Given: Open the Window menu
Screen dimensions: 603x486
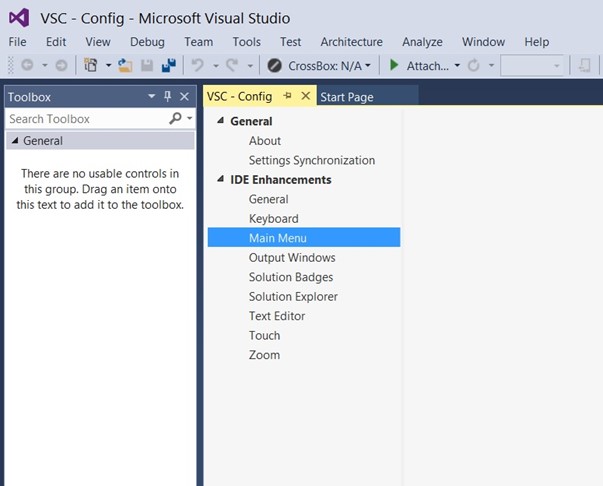Looking at the screenshot, I should pyautogui.click(x=483, y=42).
